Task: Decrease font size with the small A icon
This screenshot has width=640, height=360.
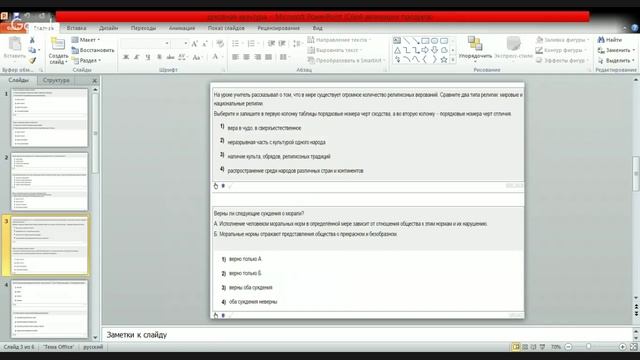Action: click(205, 44)
